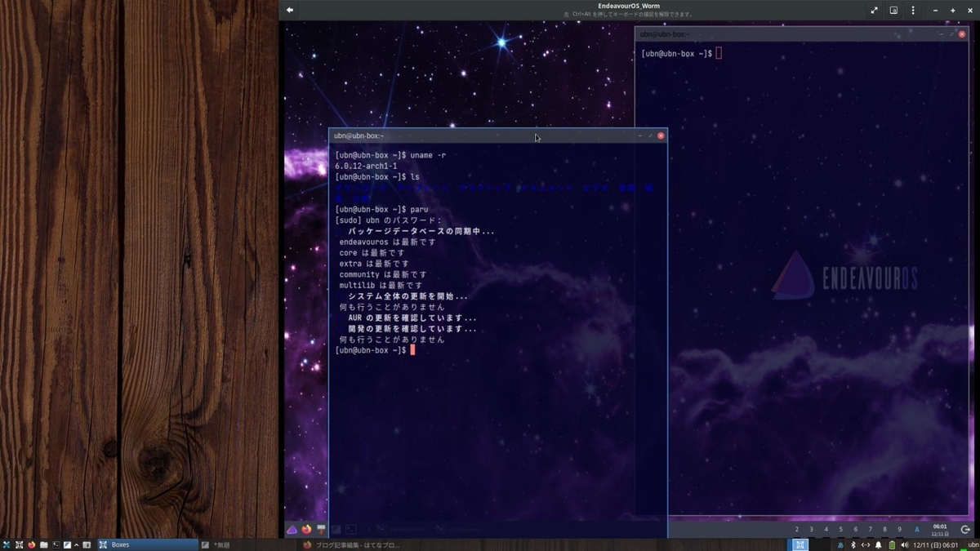980x551 pixels.
Task: Click the Boxes launcher icon in host taskbar
Action: pyautogui.click(x=18, y=544)
